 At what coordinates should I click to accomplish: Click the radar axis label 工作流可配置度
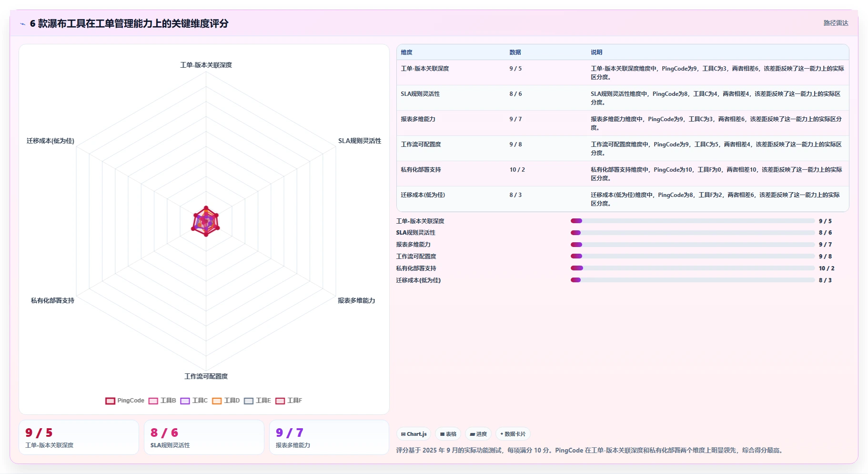tap(206, 376)
